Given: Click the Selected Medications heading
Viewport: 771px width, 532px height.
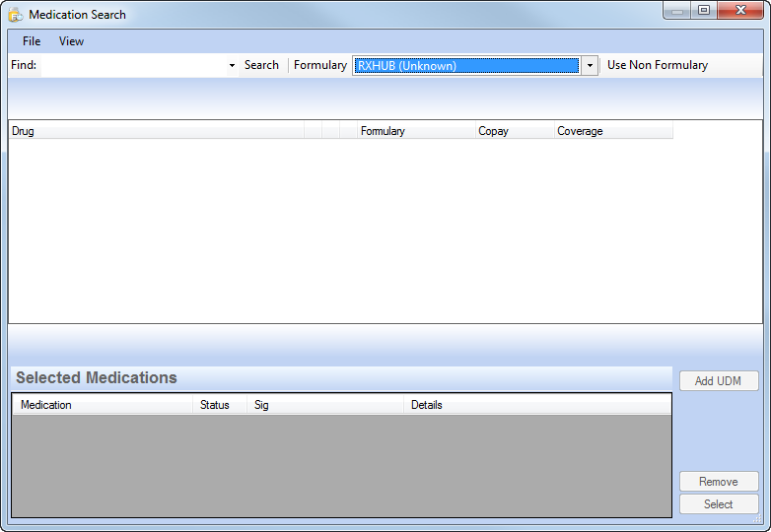Looking at the screenshot, I should (97, 377).
